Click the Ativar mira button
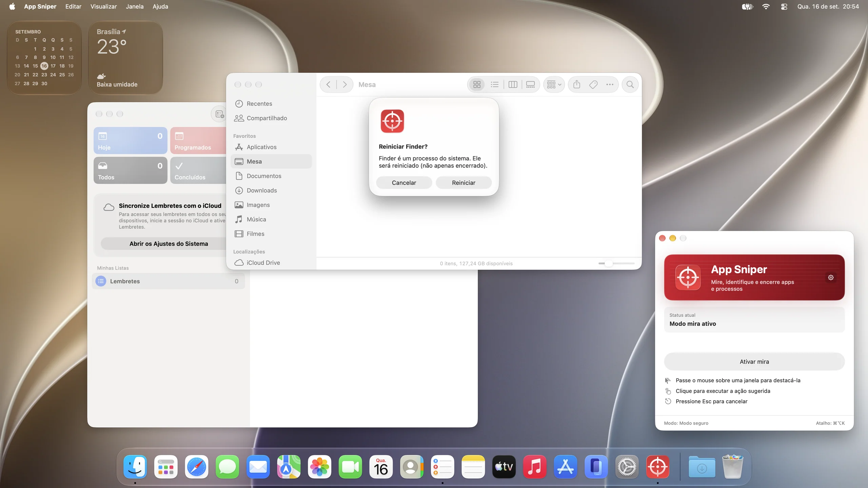This screenshot has height=488, width=868. (x=754, y=362)
